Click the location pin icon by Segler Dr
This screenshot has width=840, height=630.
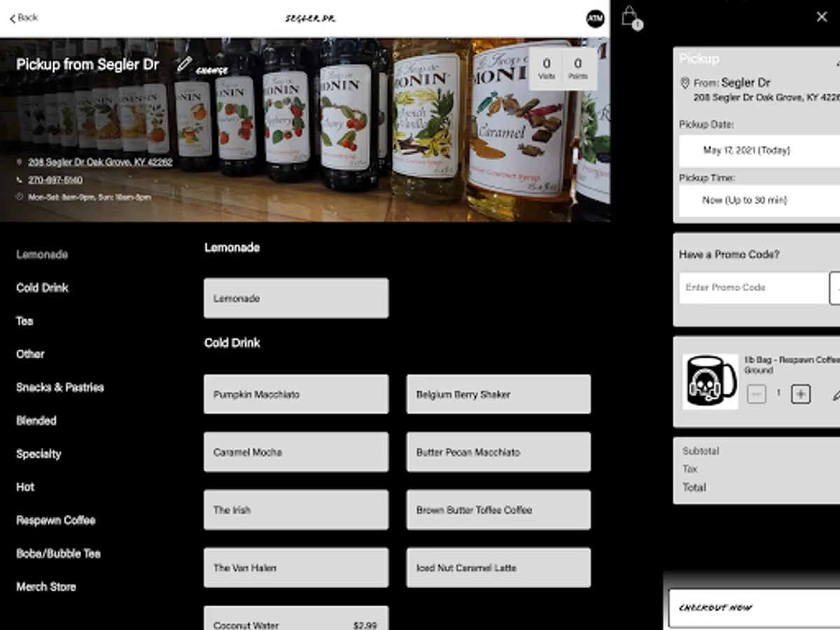click(x=685, y=83)
